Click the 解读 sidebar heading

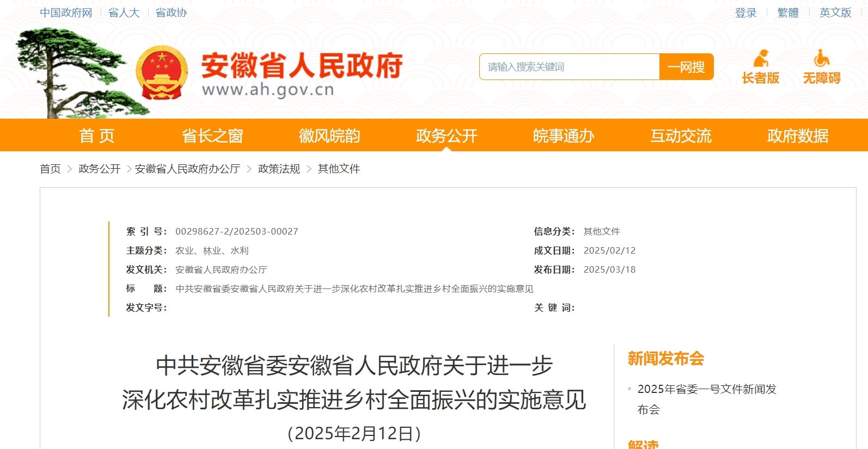(x=643, y=444)
